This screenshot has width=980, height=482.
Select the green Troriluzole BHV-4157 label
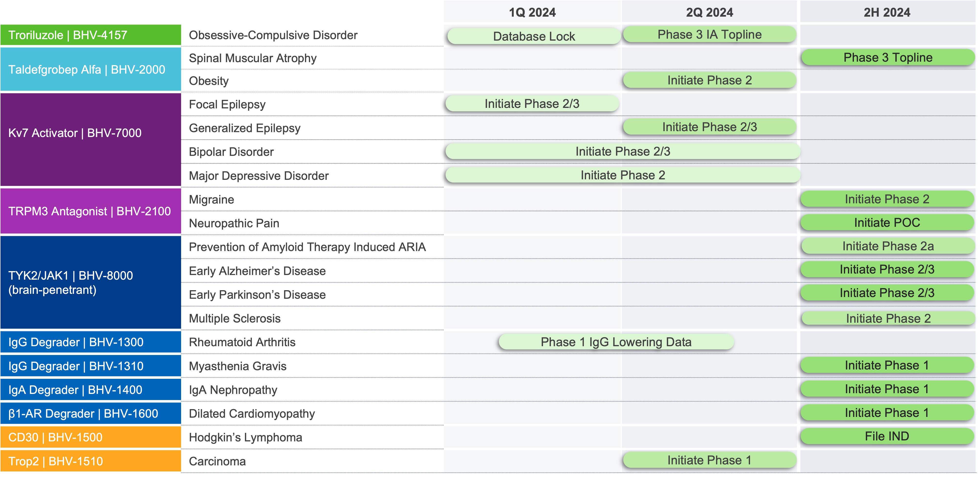pos(90,35)
